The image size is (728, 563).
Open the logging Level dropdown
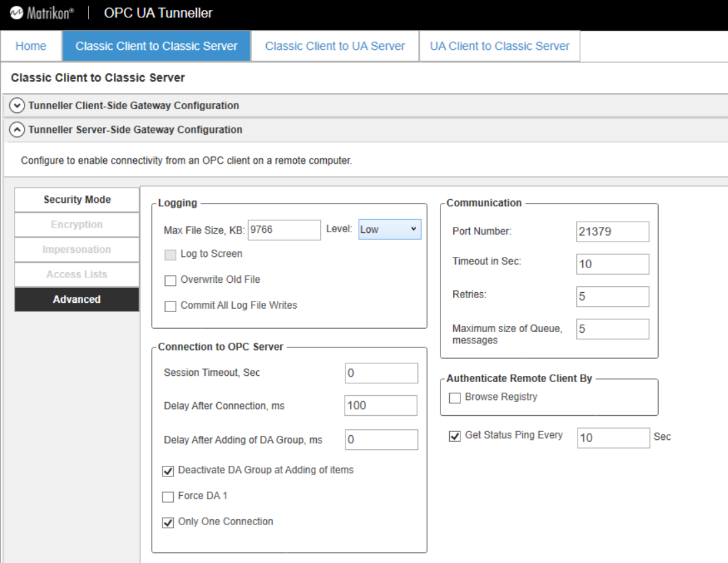389,230
